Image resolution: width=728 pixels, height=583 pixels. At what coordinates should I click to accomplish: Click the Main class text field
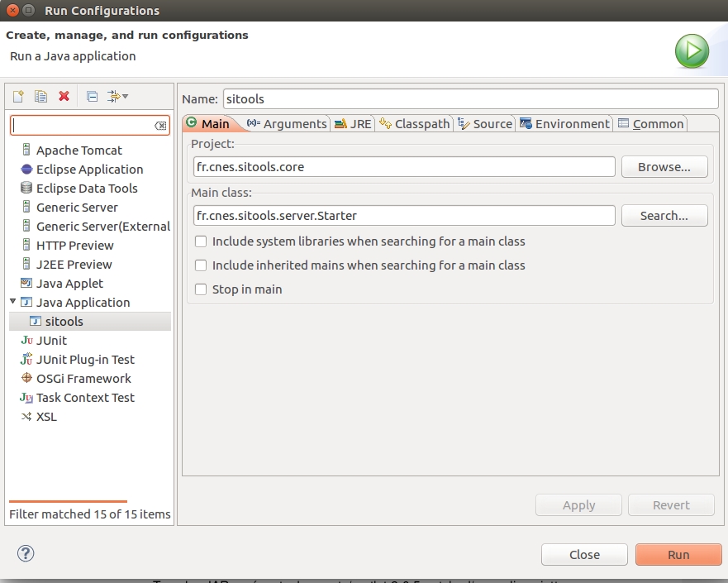tap(404, 216)
